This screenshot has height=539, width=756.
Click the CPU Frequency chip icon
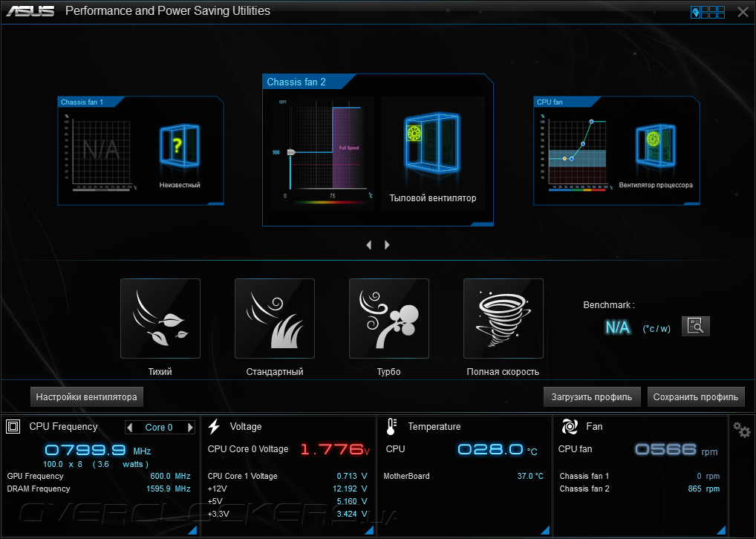[x=13, y=427]
